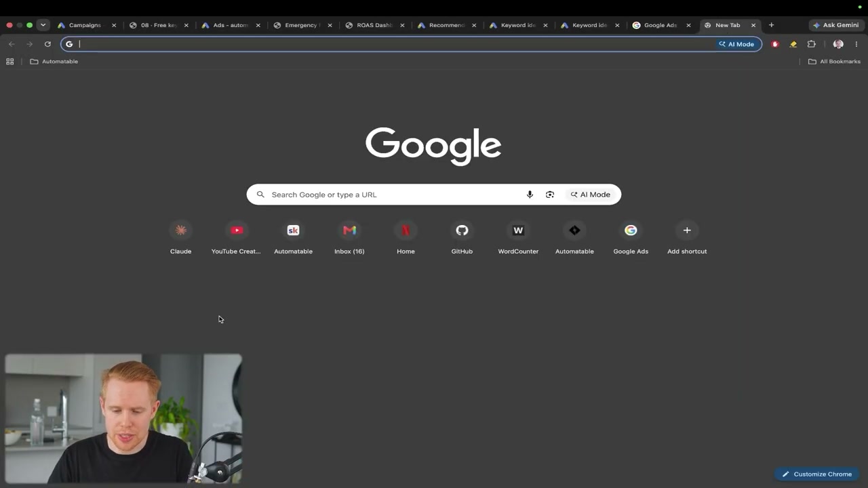Start voice search with the microphone icon
The height and width of the screenshot is (488, 868).
point(530,195)
